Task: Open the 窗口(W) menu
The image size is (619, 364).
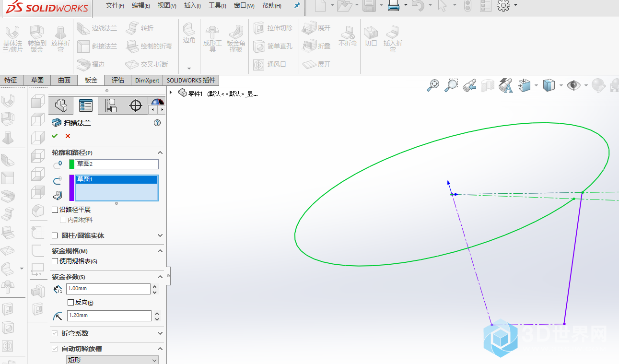Action: (244, 5)
